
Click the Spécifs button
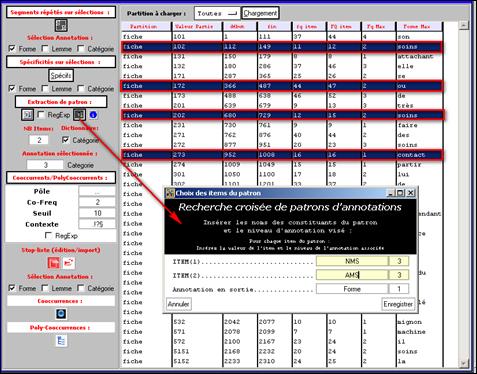coord(61,76)
